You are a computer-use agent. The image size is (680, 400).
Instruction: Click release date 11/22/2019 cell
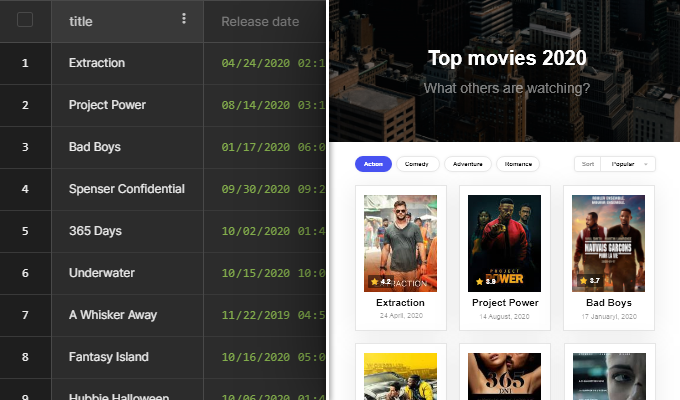click(x=265, y=315)
